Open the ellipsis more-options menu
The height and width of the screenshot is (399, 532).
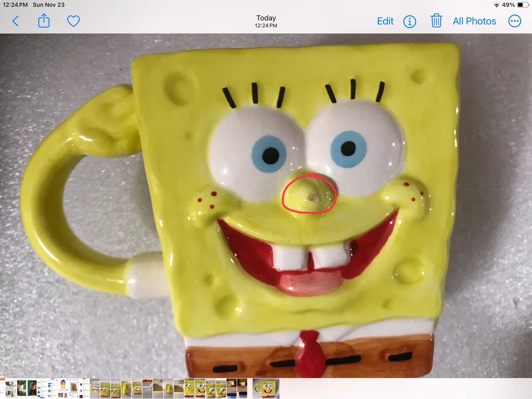click(x=515, y=21)
